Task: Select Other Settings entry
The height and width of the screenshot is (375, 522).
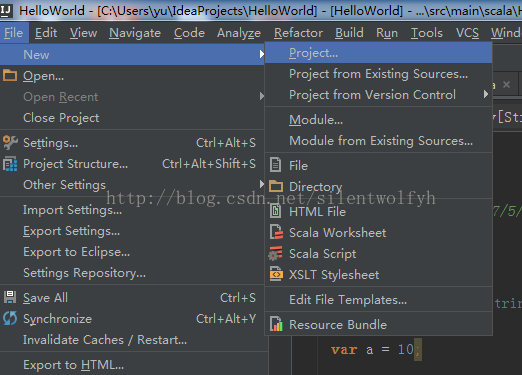Action: point(132,185)
